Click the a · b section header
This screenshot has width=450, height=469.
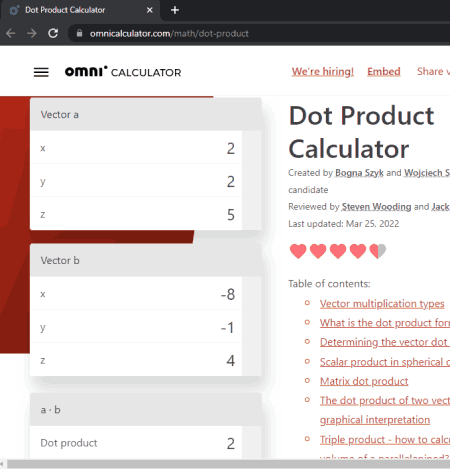146,409
